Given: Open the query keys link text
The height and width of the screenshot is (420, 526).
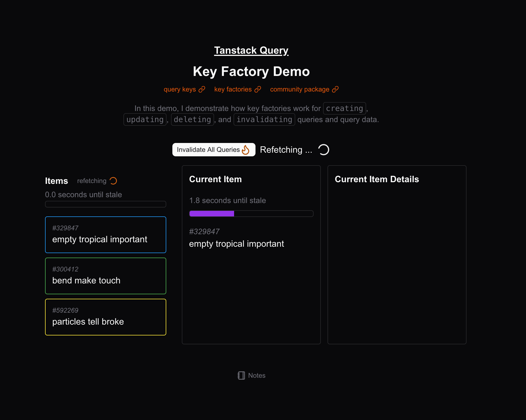Looking at the screenshot, I should (180, 89).
